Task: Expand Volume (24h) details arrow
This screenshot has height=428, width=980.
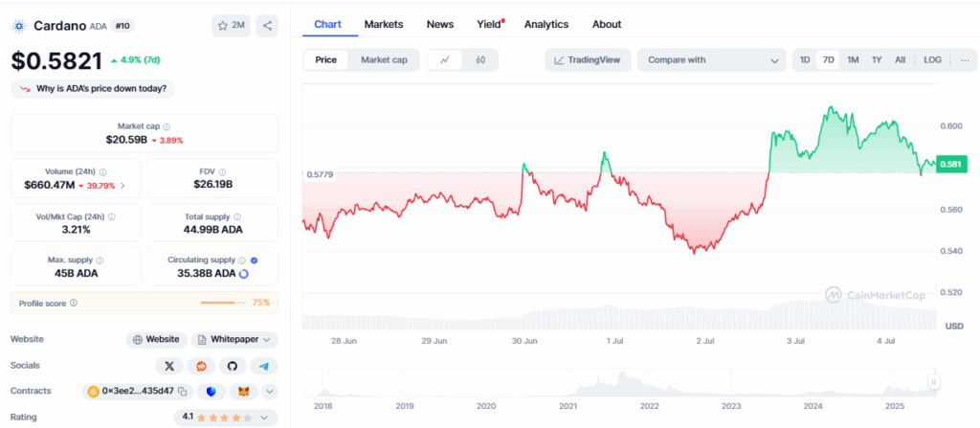Action: click(x=122, y=185)
